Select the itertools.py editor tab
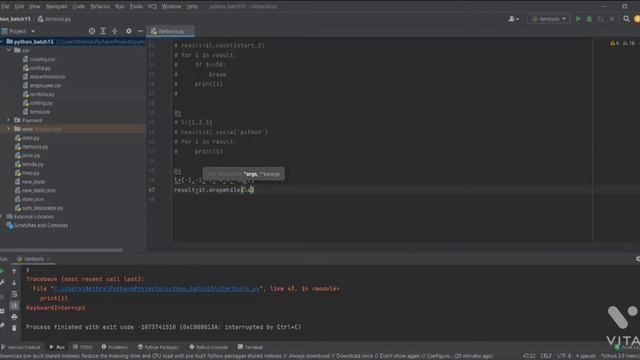The height and width of the screenshot is (360, 640). (x=171, y=31)
